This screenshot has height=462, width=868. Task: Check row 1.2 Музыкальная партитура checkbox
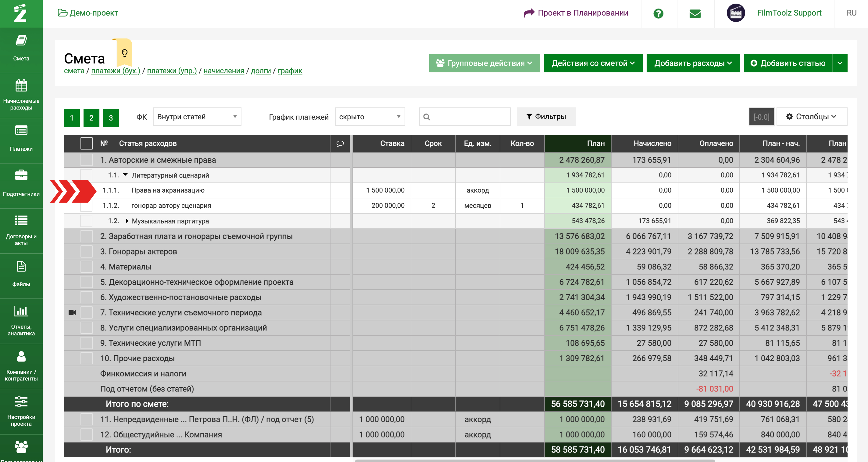click(x=87, y=221)
